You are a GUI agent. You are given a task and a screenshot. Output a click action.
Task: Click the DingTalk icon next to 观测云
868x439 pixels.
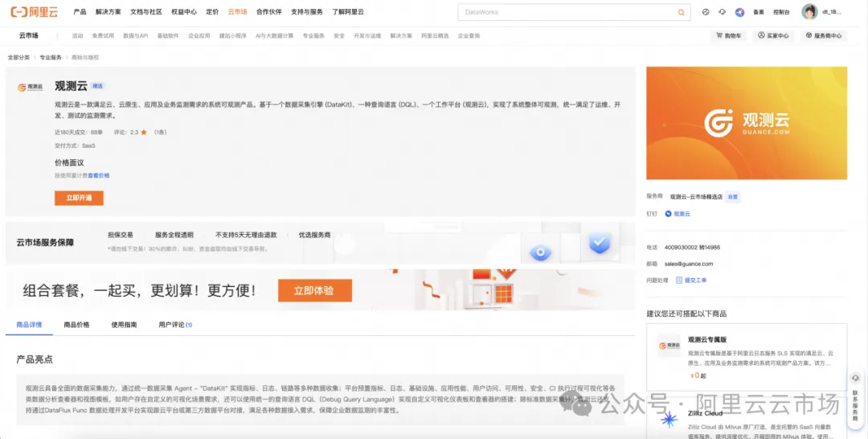668,214
